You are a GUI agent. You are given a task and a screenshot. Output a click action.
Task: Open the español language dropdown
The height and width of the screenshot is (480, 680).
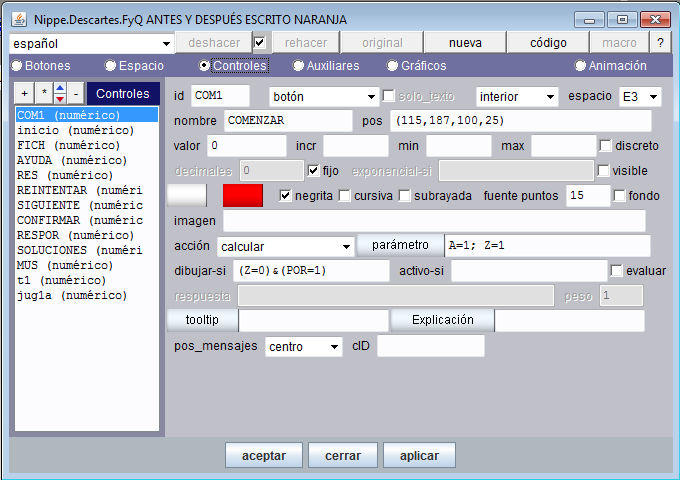pyautogui.click(x=91, y=43)
